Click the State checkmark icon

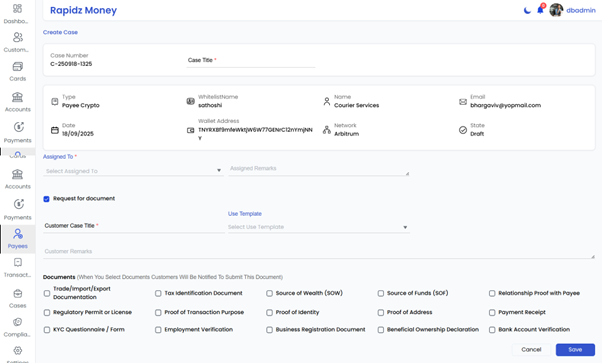pos(463,130)
